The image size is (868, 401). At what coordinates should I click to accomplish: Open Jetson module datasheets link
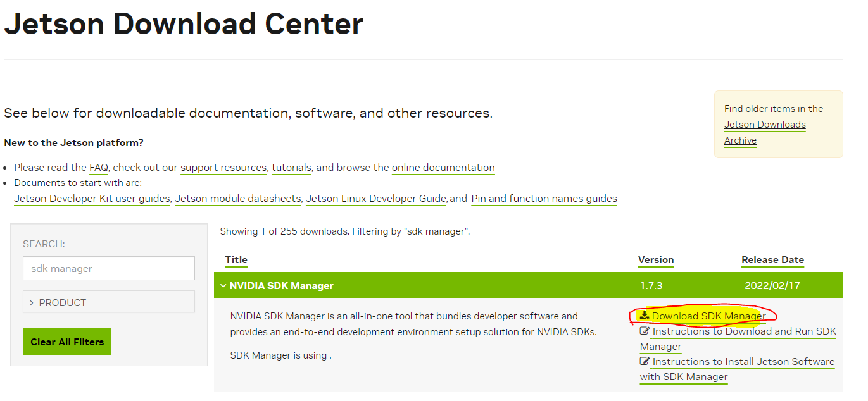(x=238, y=199)
